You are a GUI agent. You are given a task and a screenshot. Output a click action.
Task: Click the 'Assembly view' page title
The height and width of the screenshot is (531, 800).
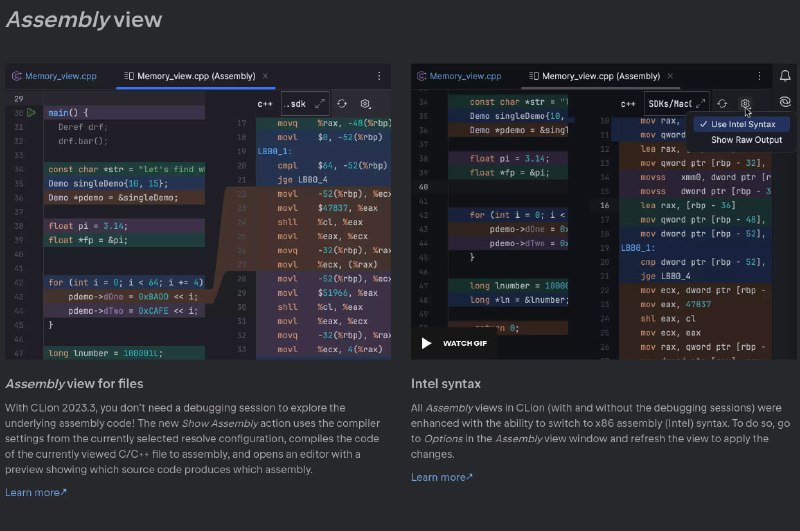[84, 20]
